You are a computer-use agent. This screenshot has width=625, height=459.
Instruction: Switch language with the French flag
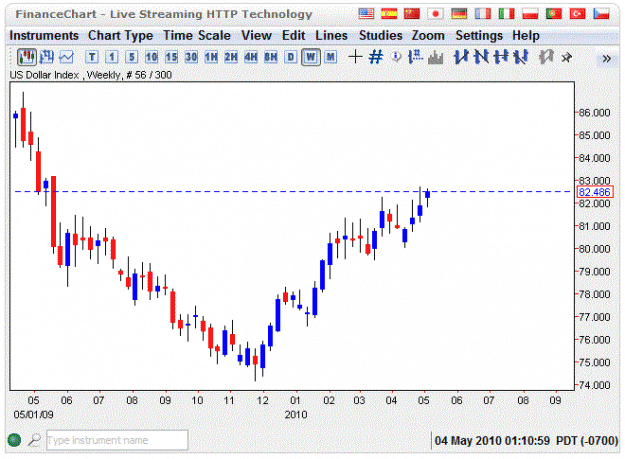(483, 14)
